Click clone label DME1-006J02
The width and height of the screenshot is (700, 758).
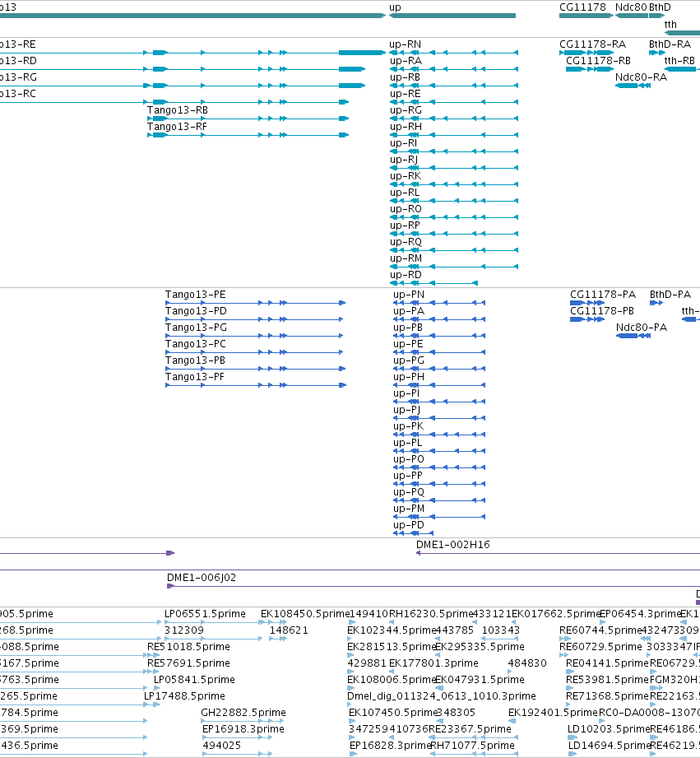(202, 578)
